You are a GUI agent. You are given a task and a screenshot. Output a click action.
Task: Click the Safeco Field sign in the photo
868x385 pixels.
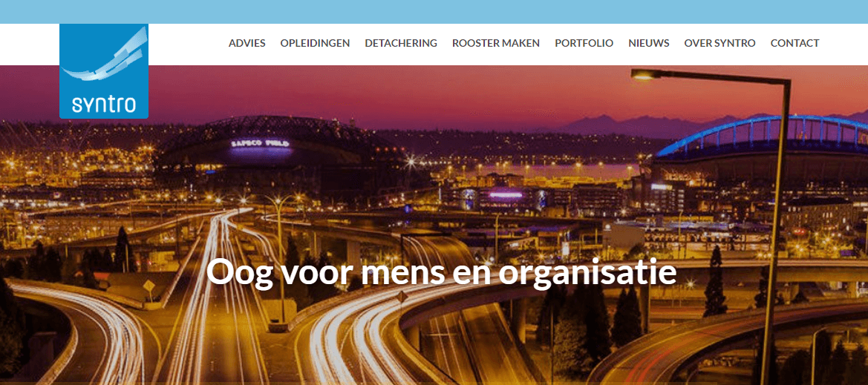(x=261, y=143)
